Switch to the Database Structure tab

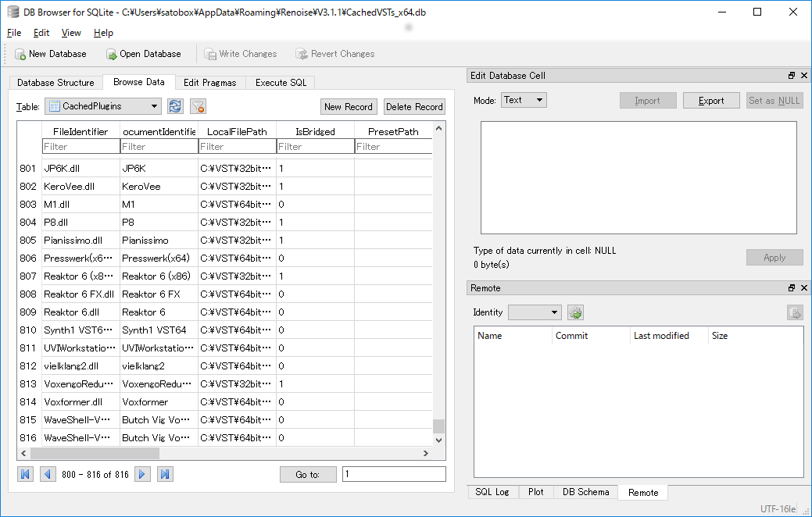tap(55, 83)
